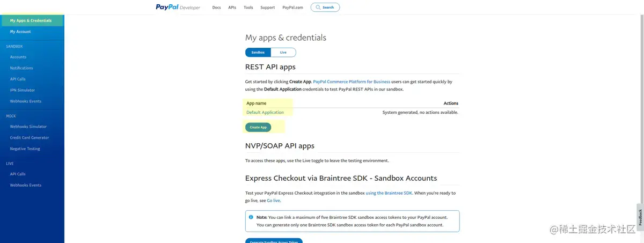Open IPN Simulator in sidebar
The image size is (644, 243).
pos(23,90)
